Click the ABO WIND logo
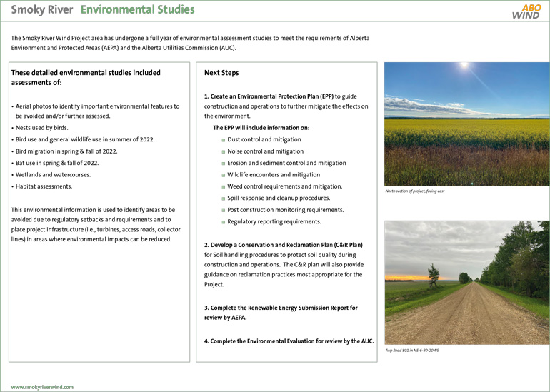Viewport: 550px width, 392px height. [x=526, y=11]
